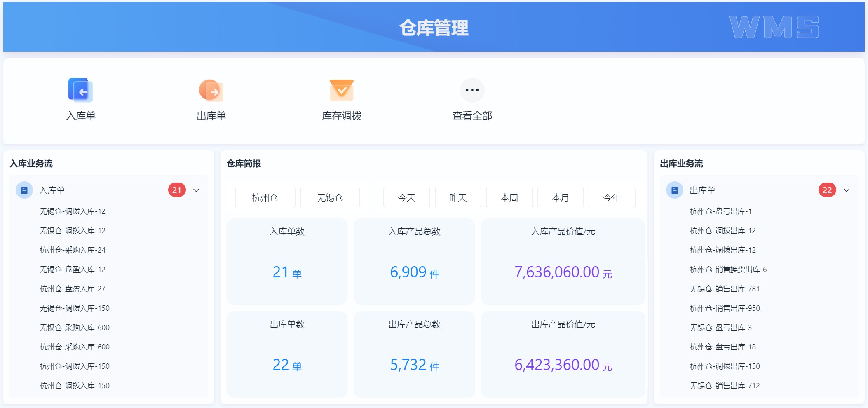Collapse the 入库单 list chevron
Image resolution: width=868 pixels, height=408 pixels.
(x=196, y=190)
